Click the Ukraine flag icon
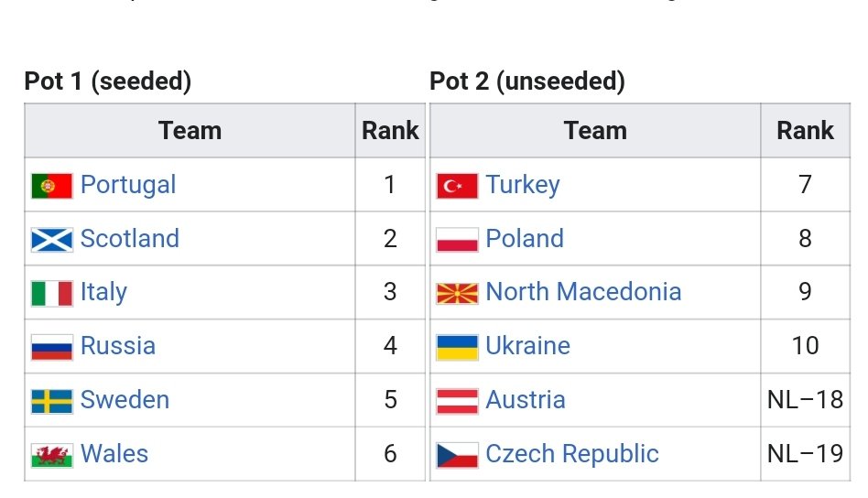 tap(457, 348)
